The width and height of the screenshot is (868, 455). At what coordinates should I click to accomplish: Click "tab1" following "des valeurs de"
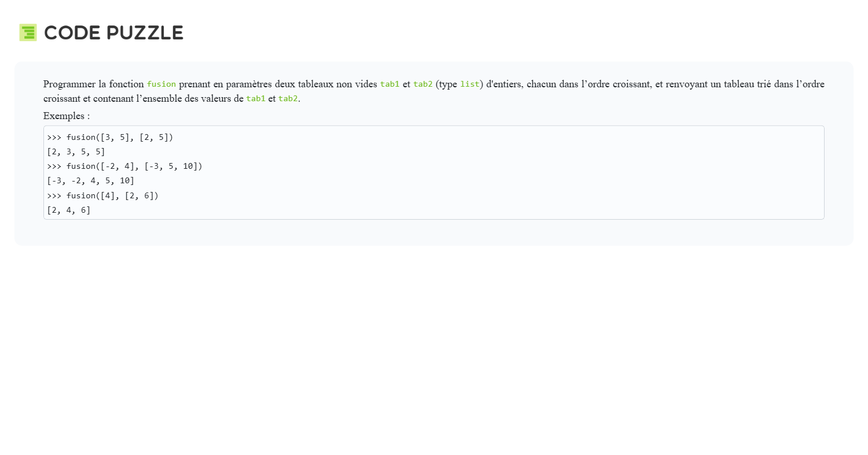(x=256, y=99)
